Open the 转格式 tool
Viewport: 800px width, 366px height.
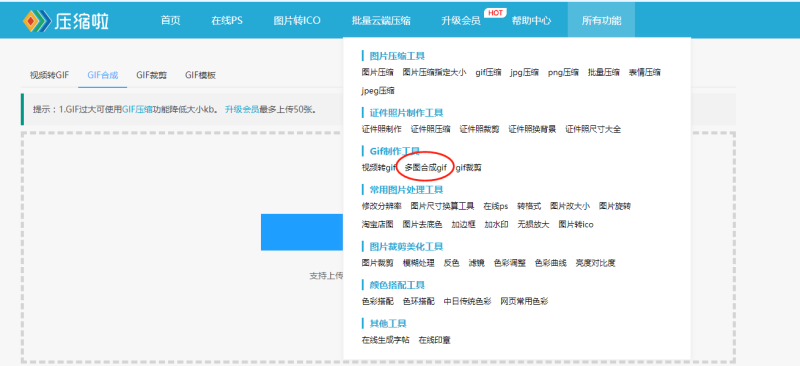(x=529, y=206)
